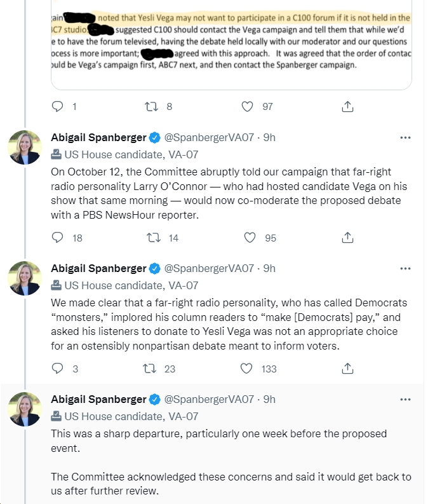Reply to the tweet with 1 reply
Screen dimensions: 435x504
[58, 106]
